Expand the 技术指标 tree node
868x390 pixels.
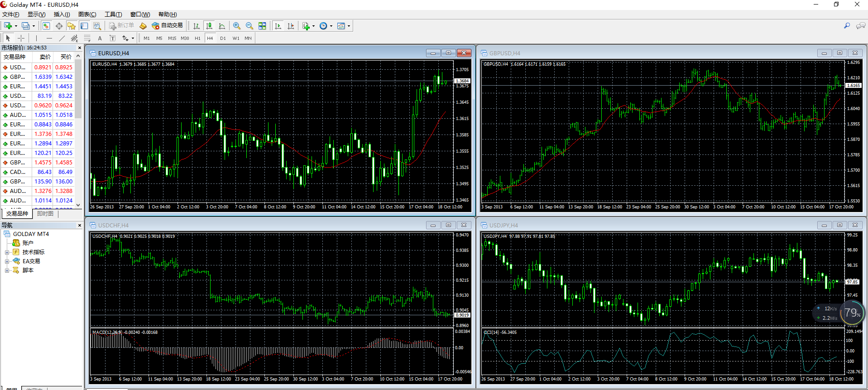click(x=7, y=252)
